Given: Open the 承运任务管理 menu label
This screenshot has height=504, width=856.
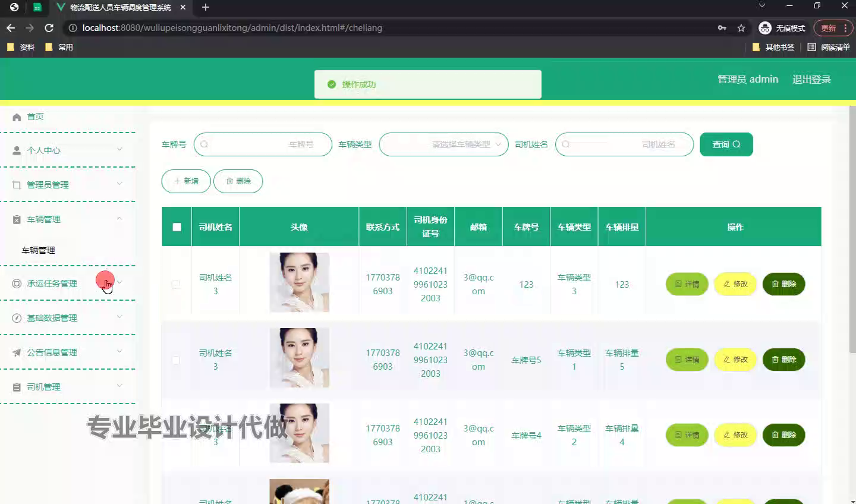Looking at the screenshot, I should pyautogui.click(x=52, y=283).
